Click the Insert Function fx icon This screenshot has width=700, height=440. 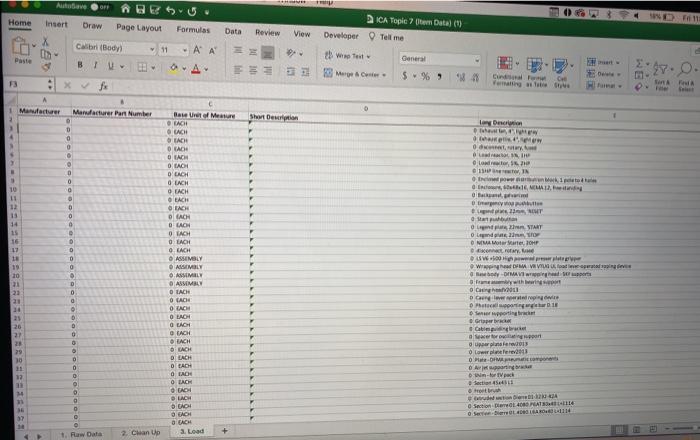click(x=103, y=86)
